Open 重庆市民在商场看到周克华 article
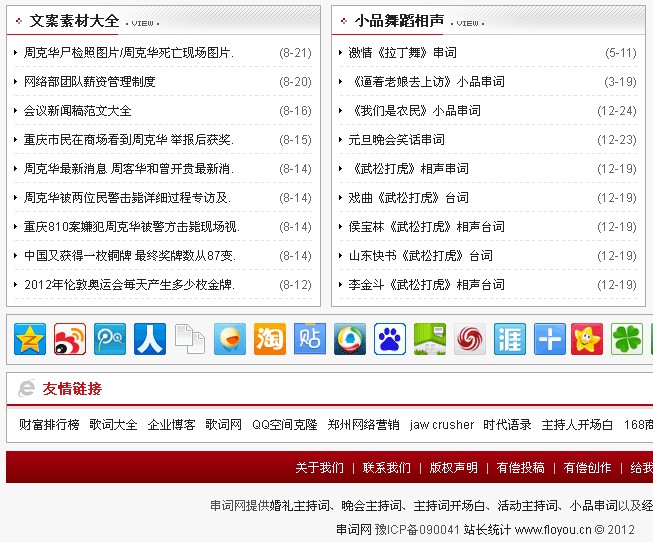 pos(129,140)
